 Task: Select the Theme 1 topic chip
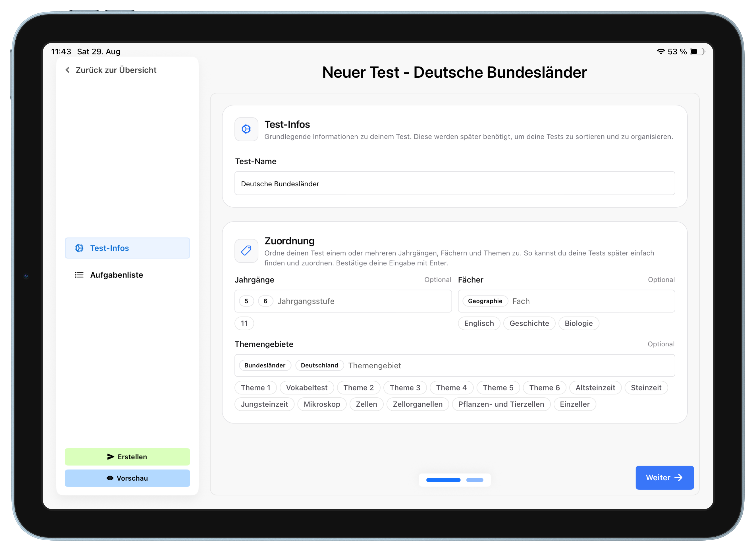pos(256,388)
